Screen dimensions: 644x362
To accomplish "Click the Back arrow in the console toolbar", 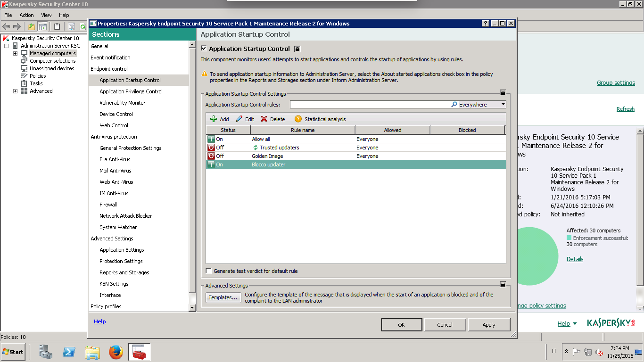I will (x=7, y=26).
